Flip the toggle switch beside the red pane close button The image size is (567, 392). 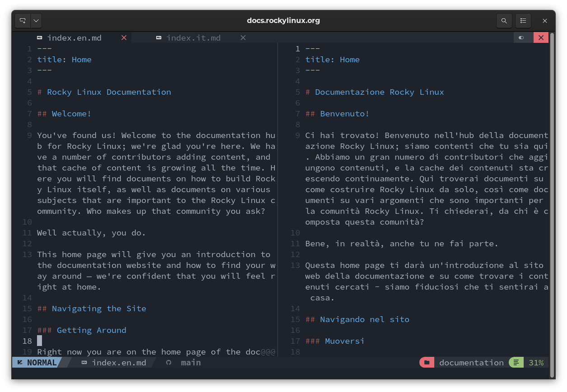click(x=522, y=37)
